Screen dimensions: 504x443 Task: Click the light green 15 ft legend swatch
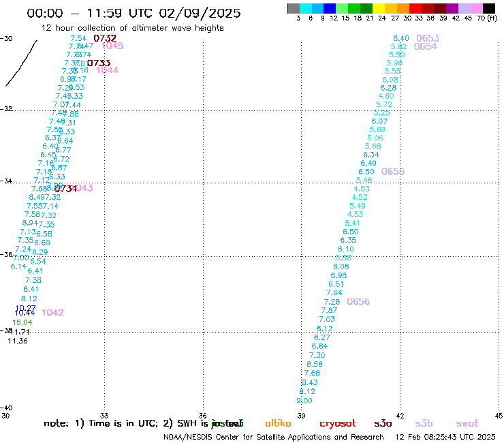pyautogui.click(x=342, y=8)
